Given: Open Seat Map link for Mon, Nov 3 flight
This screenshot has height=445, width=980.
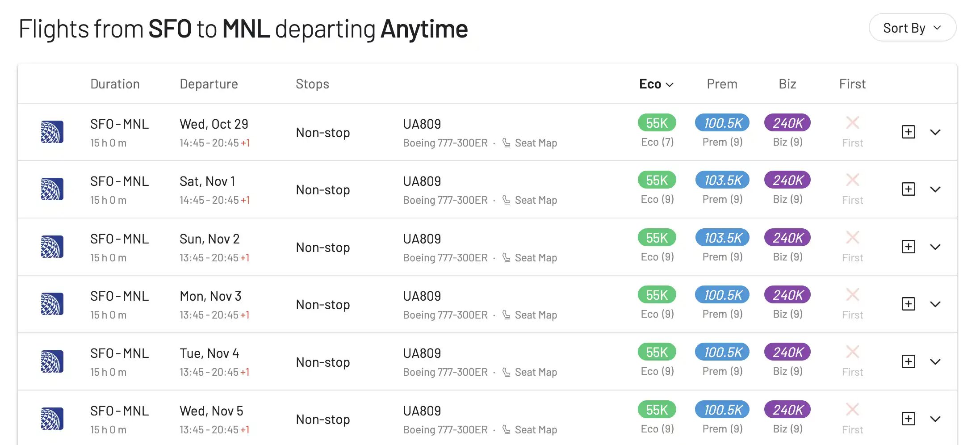Looking at the screenshot, I should point(536,315).
